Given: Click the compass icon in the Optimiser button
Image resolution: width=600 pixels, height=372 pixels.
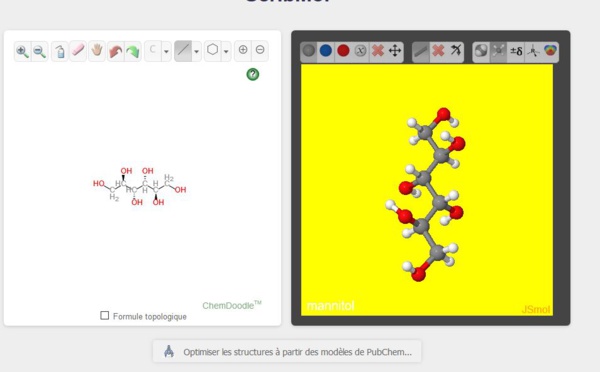Looking at the screenshot, I should click(169, 351).
